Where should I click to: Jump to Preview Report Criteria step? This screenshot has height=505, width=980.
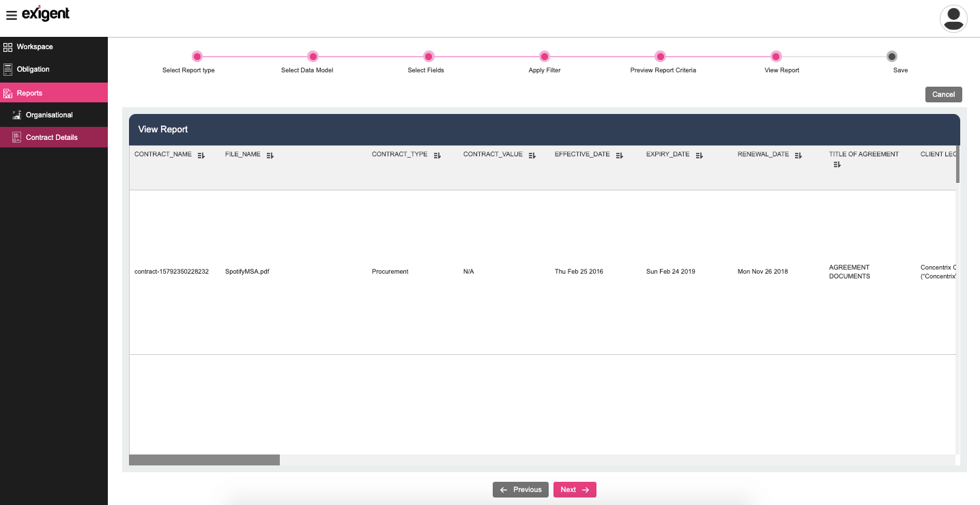pyautogui.click(x=660, y=57)
